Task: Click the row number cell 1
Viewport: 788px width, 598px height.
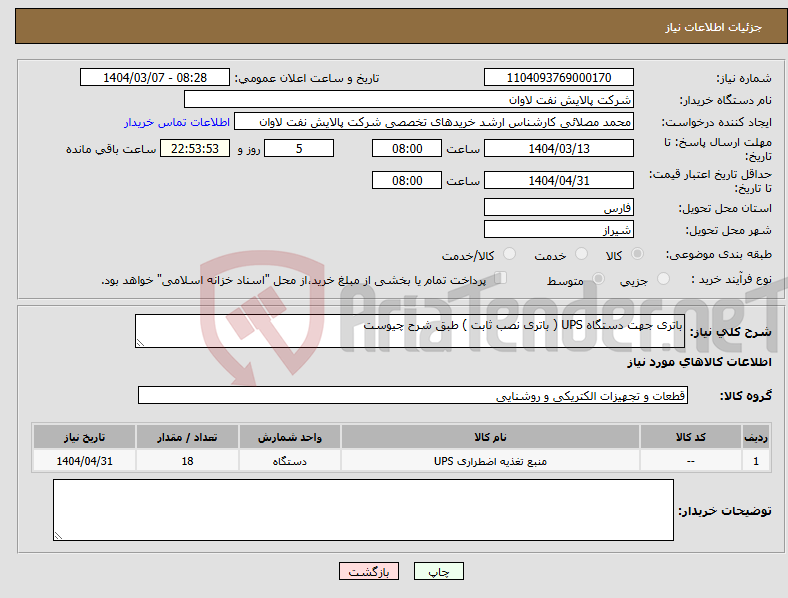Action: click(x=756, y=461)
